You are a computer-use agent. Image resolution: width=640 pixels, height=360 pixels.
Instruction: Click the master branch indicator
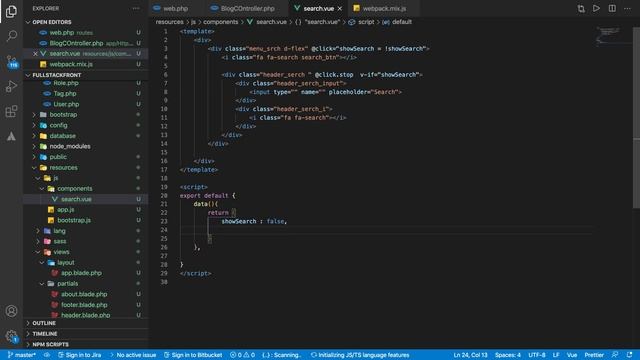point(22,355)
